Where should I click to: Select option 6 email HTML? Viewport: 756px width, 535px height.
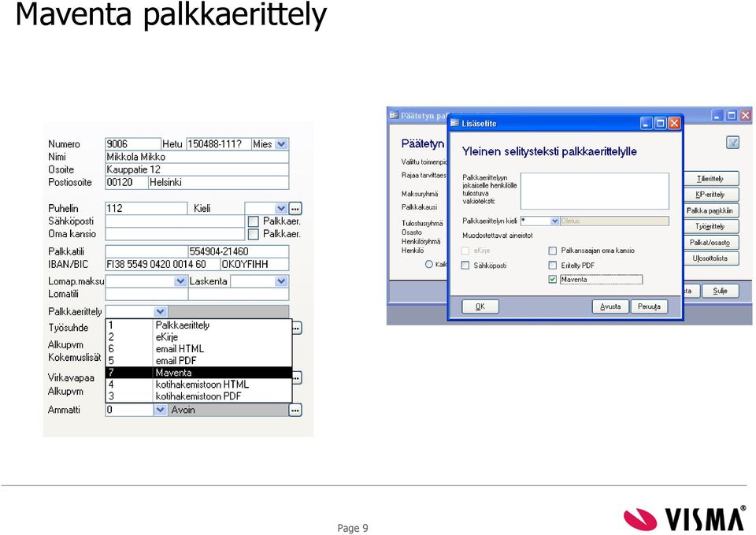[x=198, y=349]
